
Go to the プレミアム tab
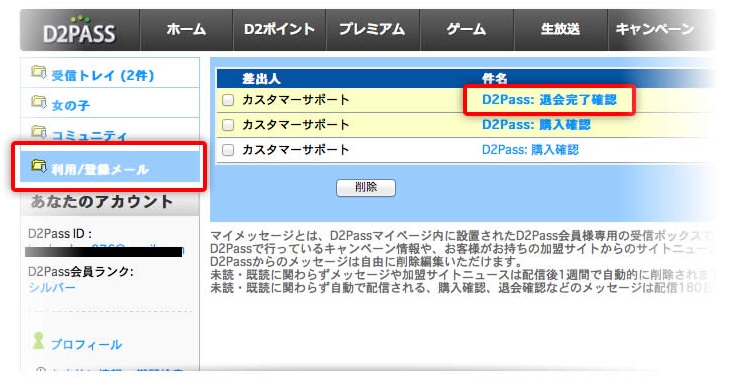click(372, 30)
